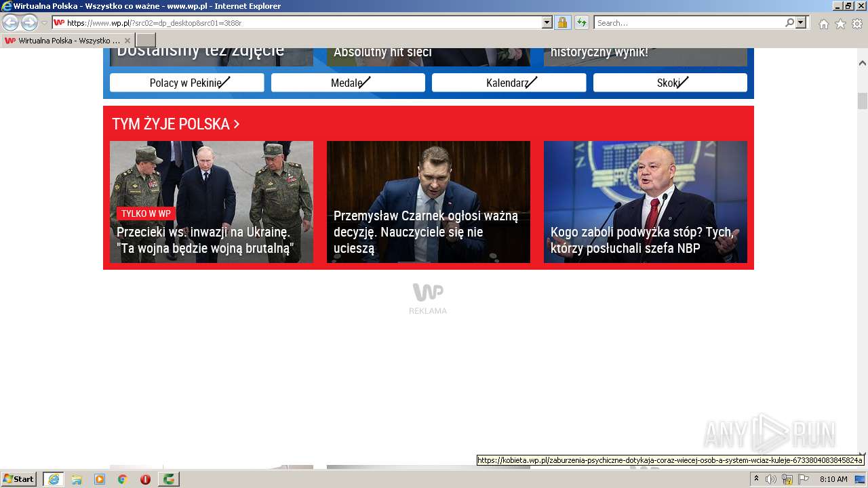Open the recent pages dropdown arrow
Screen dimensions: 868x488
tap(45, 23)
